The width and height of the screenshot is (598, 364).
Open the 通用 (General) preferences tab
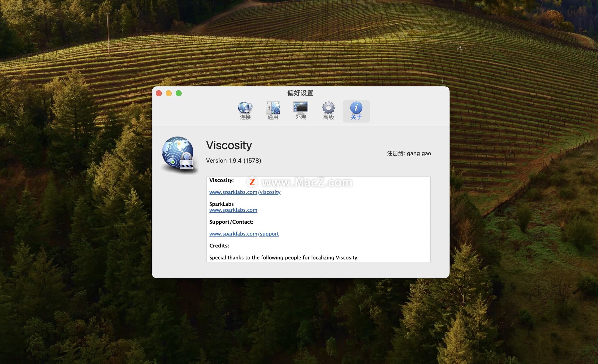273,111
